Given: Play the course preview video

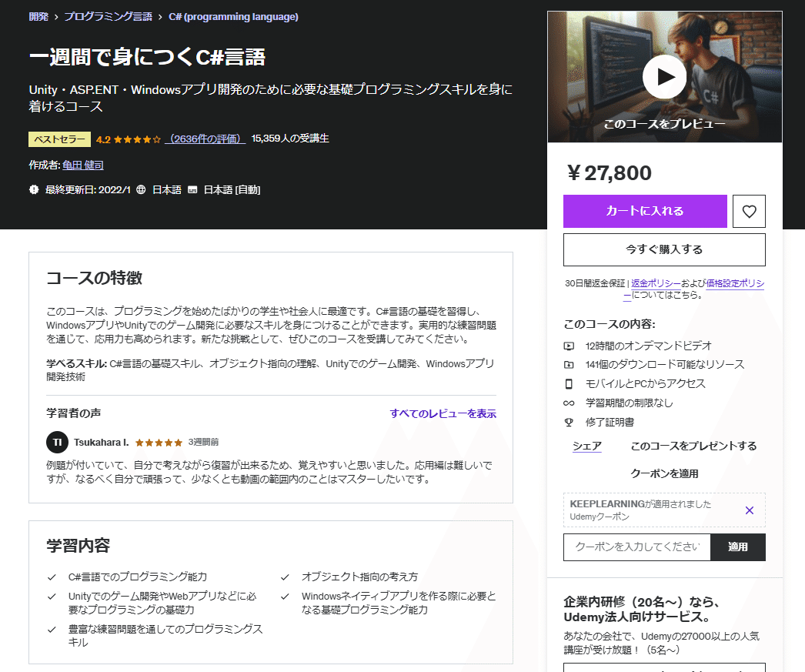Looking at the screenshot, I should [x=664, y=77].
